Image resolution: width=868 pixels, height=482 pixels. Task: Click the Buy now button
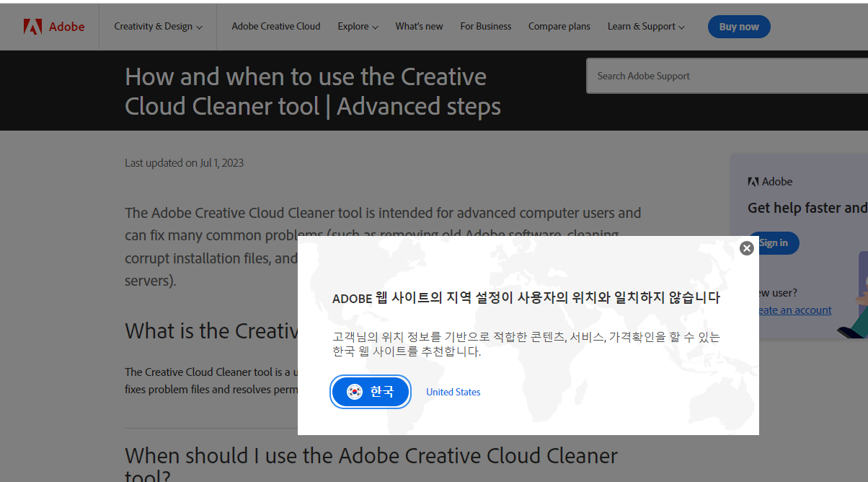(739, 27)
